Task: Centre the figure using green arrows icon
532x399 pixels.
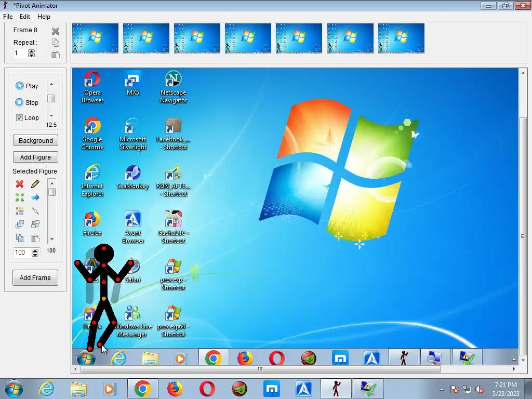Action: click(x=20, y=197)
